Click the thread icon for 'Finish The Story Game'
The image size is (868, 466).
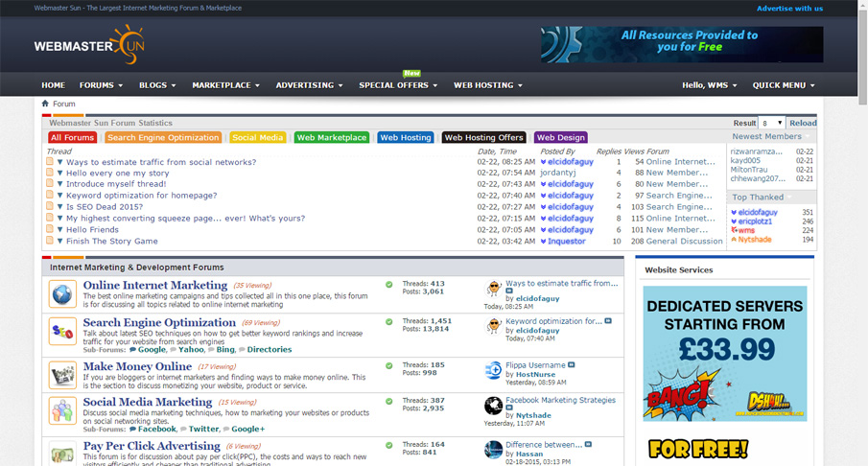point(50,241)
